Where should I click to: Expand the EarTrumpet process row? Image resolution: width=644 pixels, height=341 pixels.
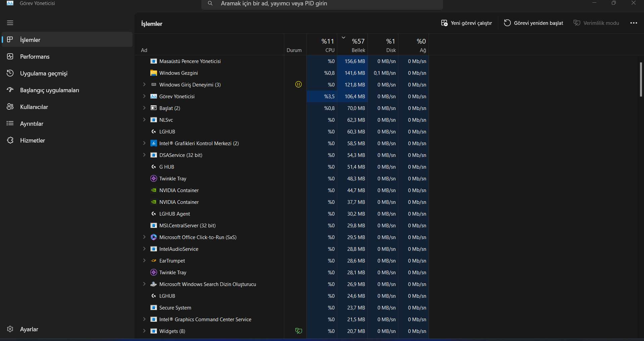pyautogui.click(x=144, y=261)
